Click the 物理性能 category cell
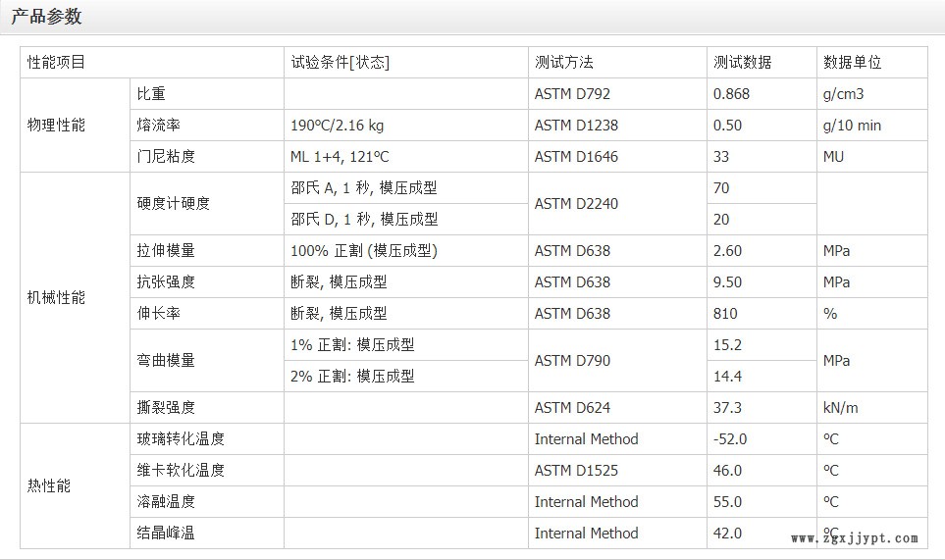 [x=56, y=126]
